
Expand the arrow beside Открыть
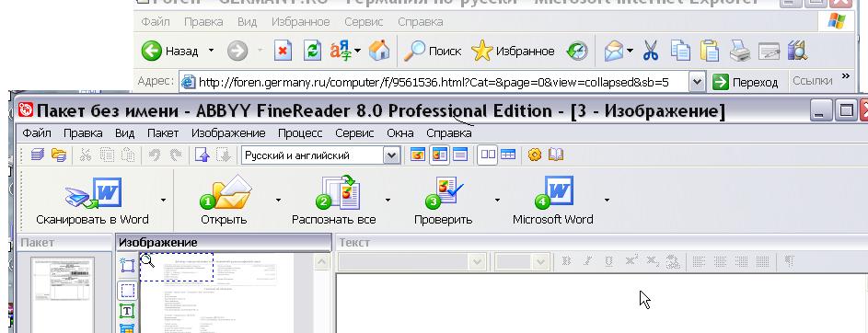[278, 200]
